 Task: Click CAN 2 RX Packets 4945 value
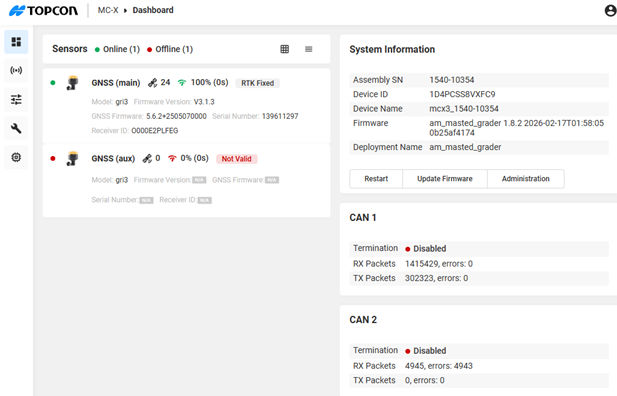439,366
